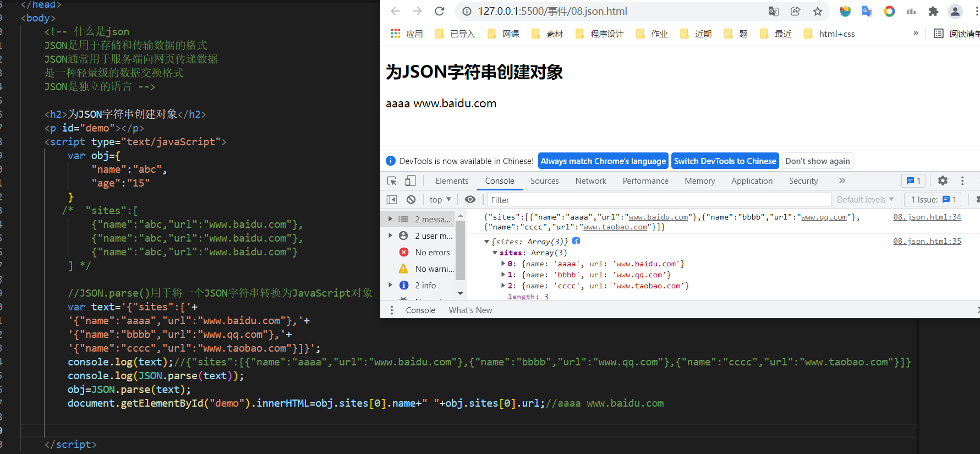Image resolution: width=980 pixels, height=454 pixels.
Task: Expand the 2 messages sidebar group
Action: (390, 219)
